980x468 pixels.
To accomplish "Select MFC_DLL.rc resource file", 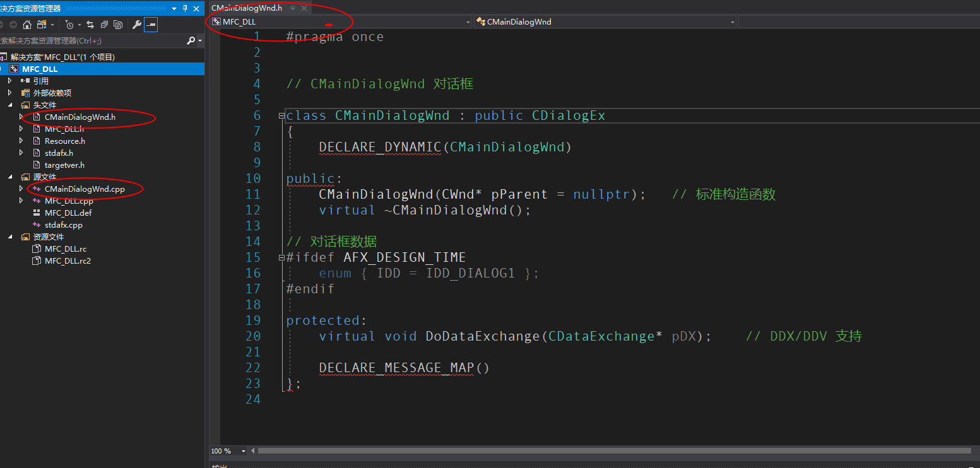I will 66,249.
